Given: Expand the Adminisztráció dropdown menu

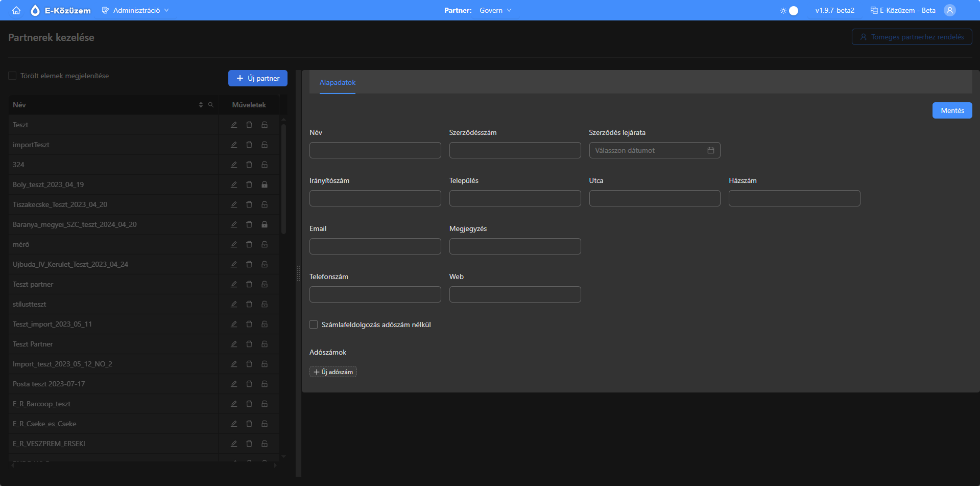Looking at the screenshot, I should click(136, 10).
